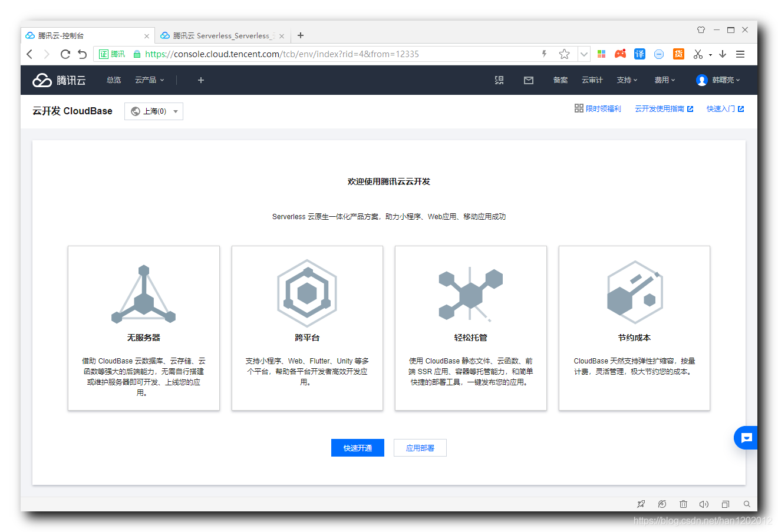778x532 pixels.
Task: Open a new browser tab
Action: point(301,35)
